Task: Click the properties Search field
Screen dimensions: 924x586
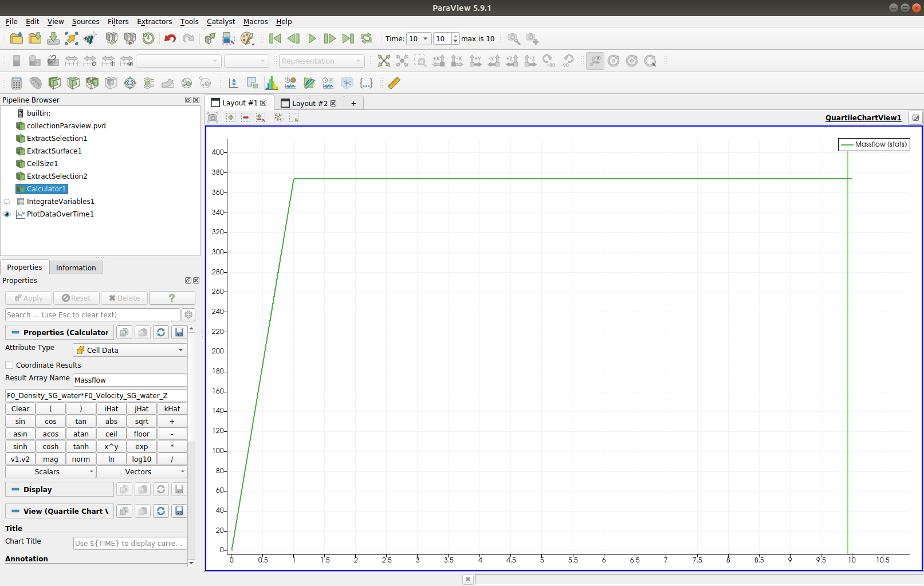Action: point(93,314)
